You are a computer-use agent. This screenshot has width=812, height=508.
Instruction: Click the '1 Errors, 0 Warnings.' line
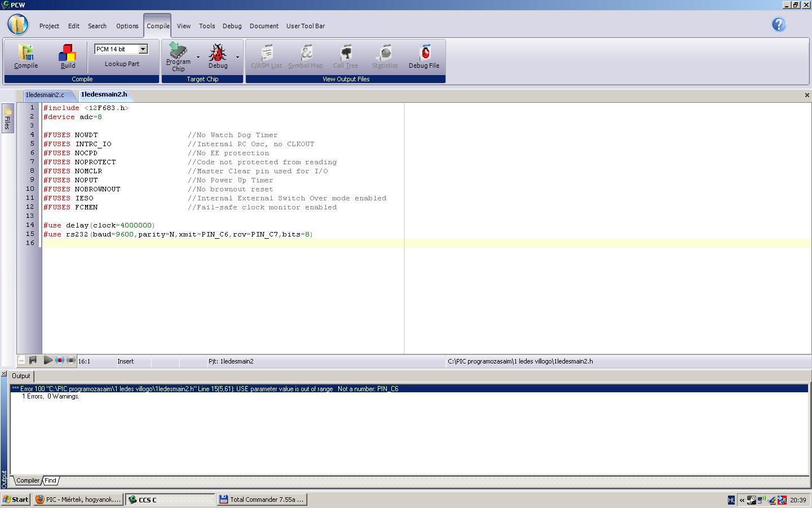click(51, 396)
